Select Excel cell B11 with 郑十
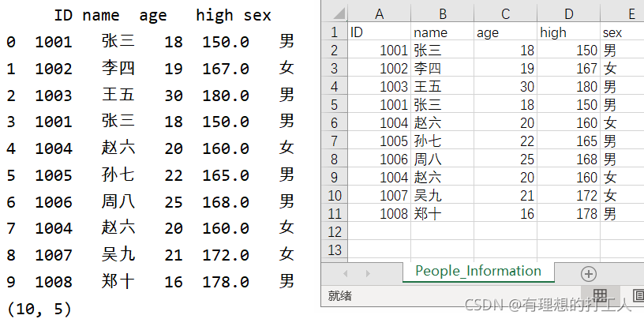Screen dimensions: 644x319 point(442,213)
